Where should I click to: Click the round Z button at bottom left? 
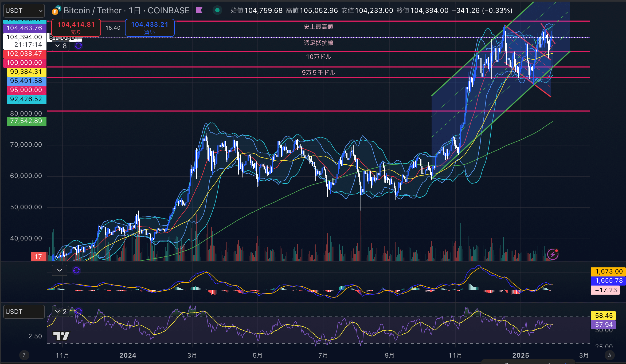tap(24, 355)
